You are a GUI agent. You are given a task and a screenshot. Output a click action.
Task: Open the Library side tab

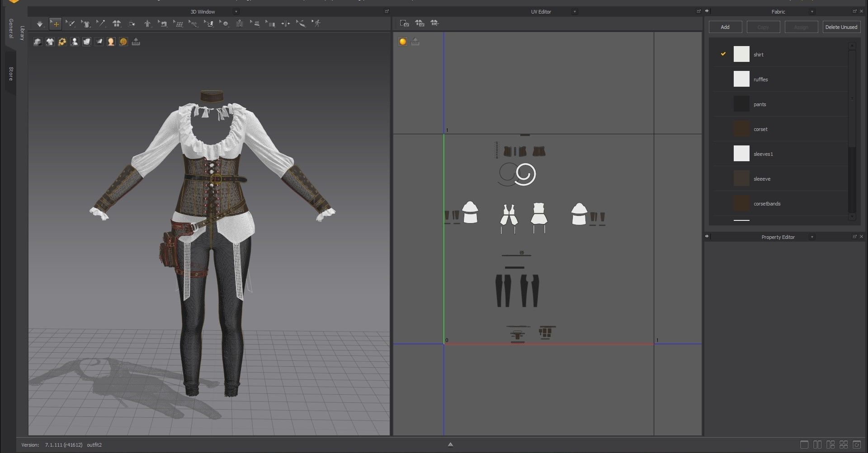(x=22, y=33)
